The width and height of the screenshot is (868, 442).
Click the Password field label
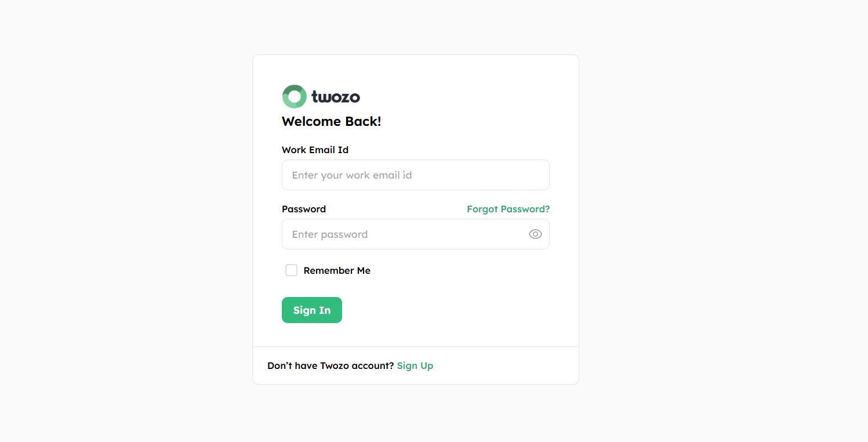point(304,209)
